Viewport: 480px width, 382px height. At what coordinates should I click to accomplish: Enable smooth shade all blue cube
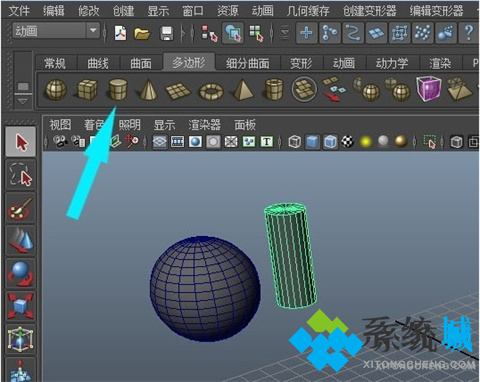312,142
